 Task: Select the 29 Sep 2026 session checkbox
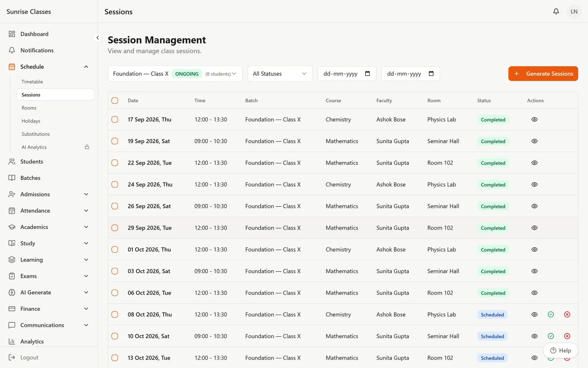(115, 228)
